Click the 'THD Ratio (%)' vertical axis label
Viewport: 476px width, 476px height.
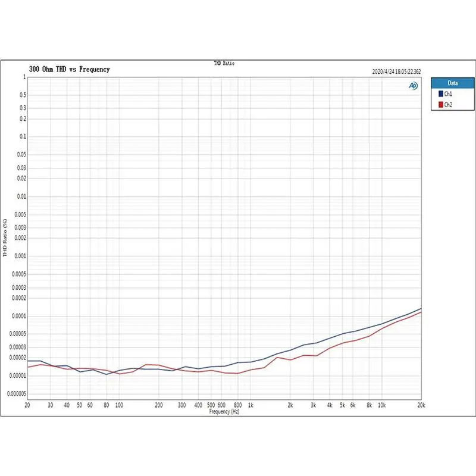(5, 237)
